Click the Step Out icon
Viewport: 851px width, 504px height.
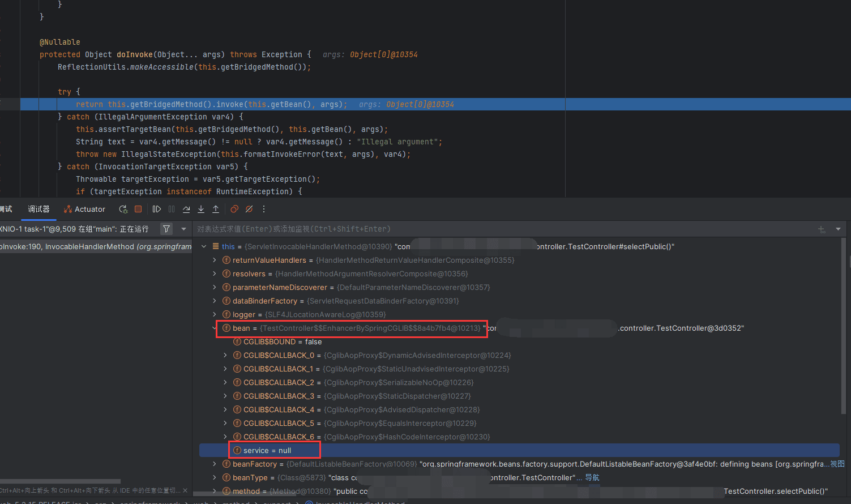216,209
